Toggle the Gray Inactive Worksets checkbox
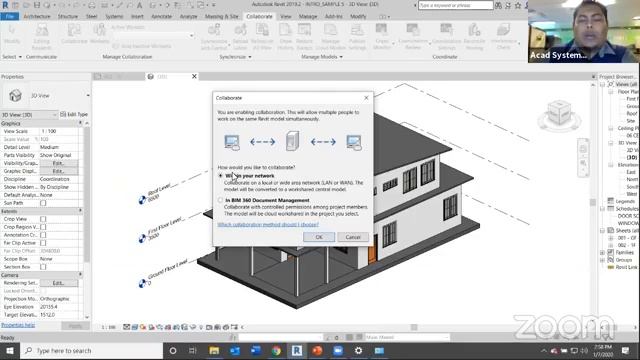 (116, 46)
